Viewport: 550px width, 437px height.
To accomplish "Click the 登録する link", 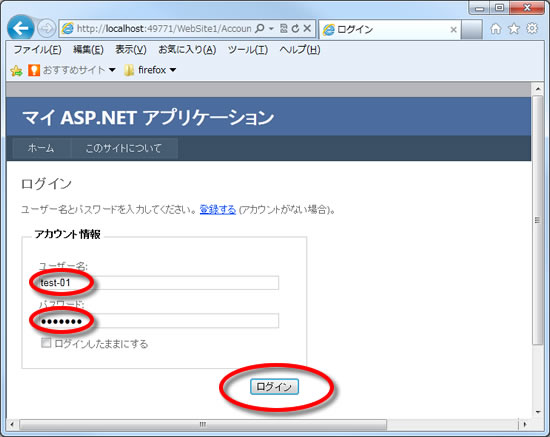I will point(218,210).
